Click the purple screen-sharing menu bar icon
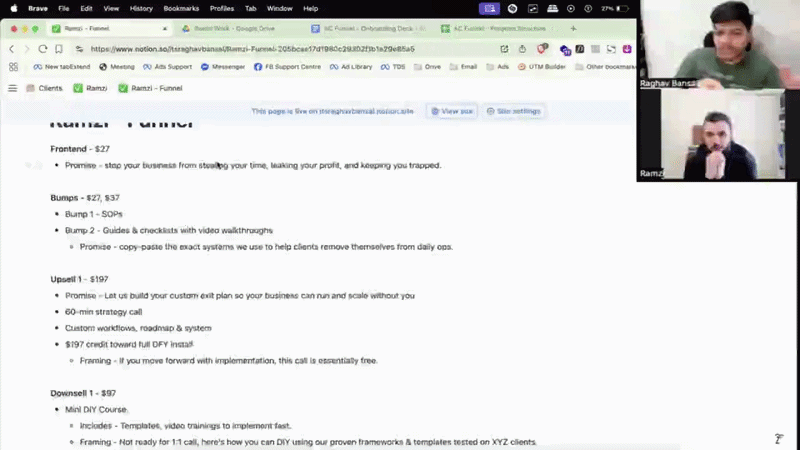The width and height of the screenshot is (800, 450). click(489, 8)
